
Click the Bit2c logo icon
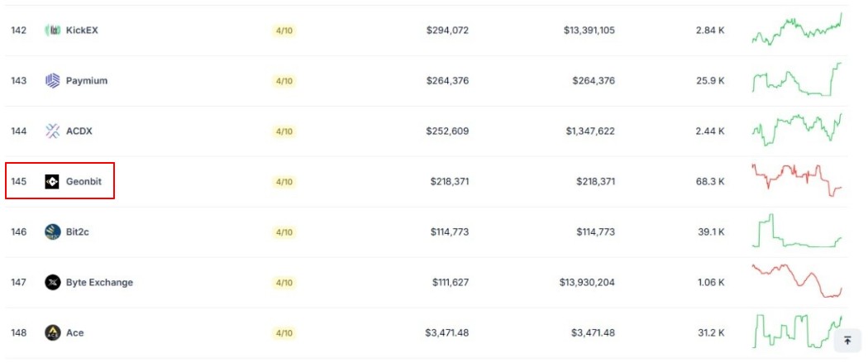click(x=52, y=232)
